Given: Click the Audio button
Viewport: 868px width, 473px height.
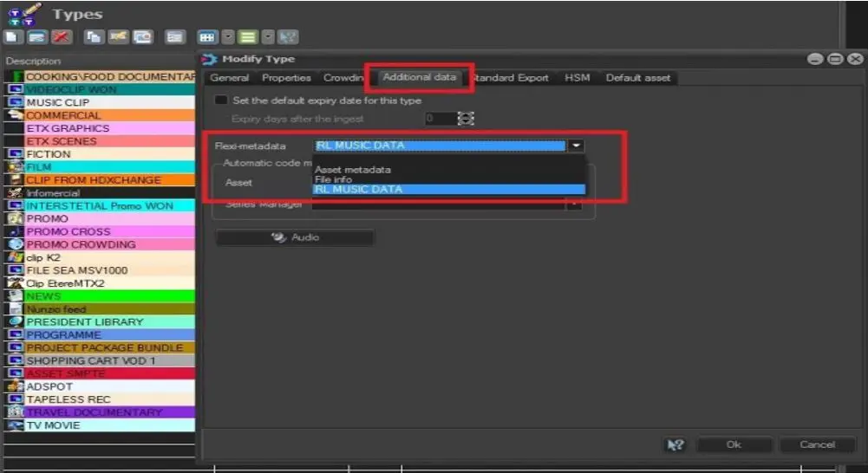Looking at the screenshot, I should [295, 237].
